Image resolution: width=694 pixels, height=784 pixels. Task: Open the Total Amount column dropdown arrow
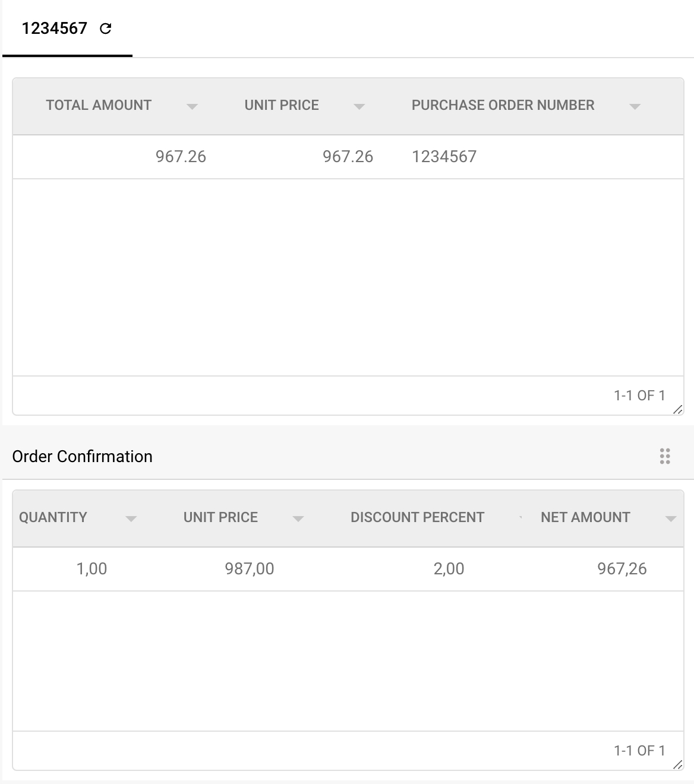pyautogui.click(x=192, y=106)
